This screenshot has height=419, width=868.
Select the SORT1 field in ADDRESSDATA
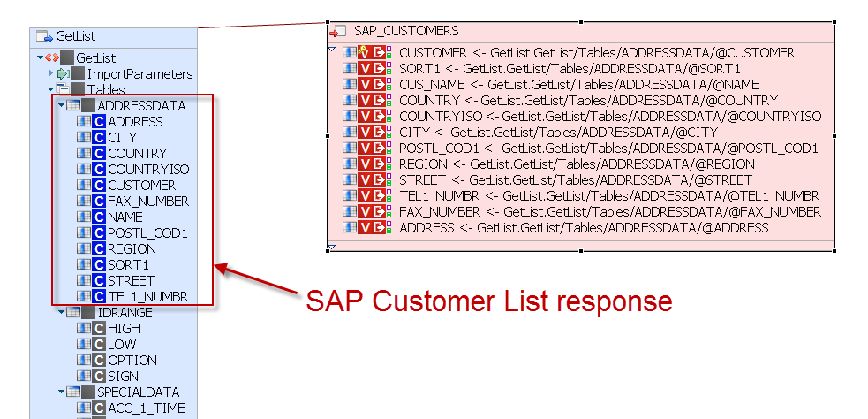(x=128, y=265)
